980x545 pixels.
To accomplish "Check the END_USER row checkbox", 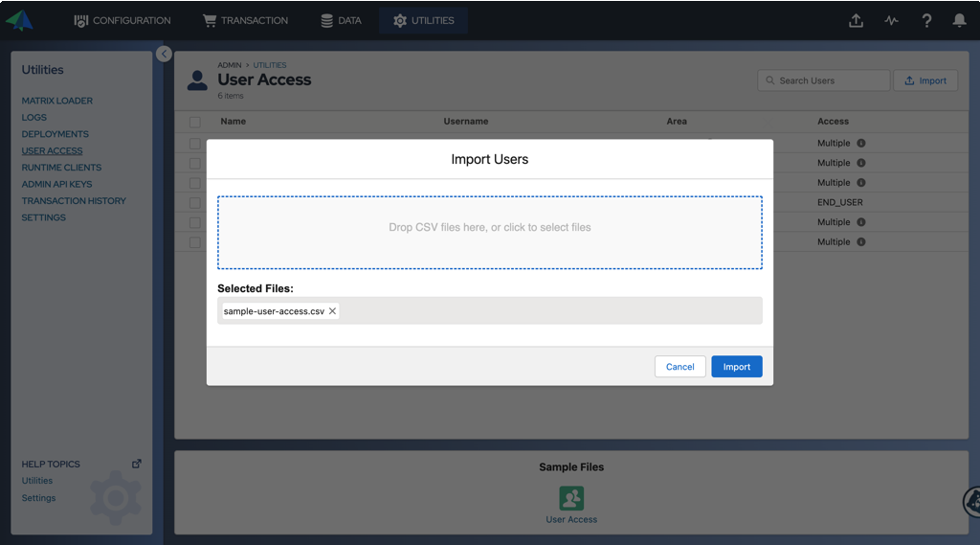I will pos(195,203).
